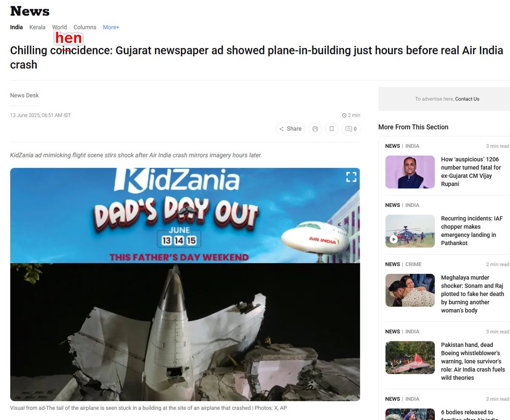Viewport: 510px width, 420px height.
Task: Go to the World section
Action: (59, 27)
